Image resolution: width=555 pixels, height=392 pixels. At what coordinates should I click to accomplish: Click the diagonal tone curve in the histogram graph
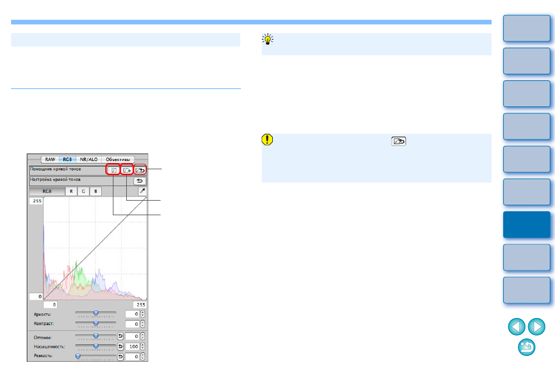(95, 249)
